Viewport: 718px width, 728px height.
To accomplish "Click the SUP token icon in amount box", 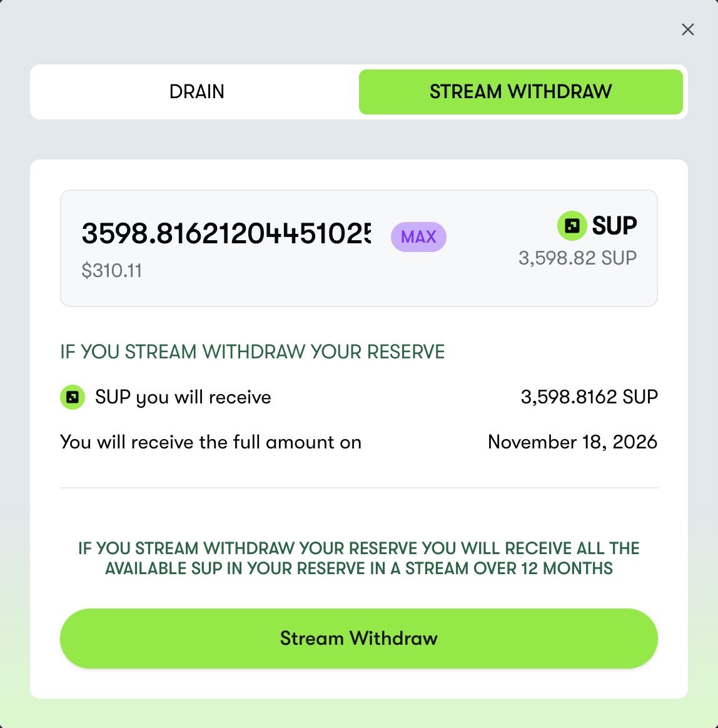I will point(572,226).
